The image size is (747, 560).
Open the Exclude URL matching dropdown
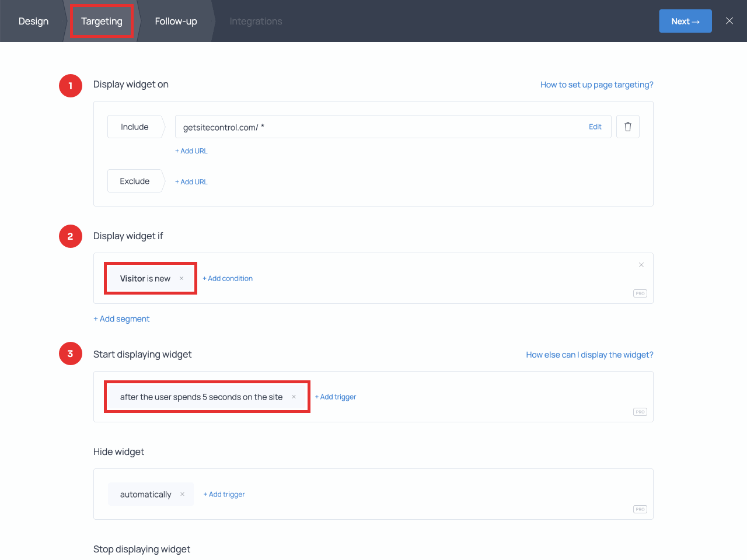pos(134,181)
